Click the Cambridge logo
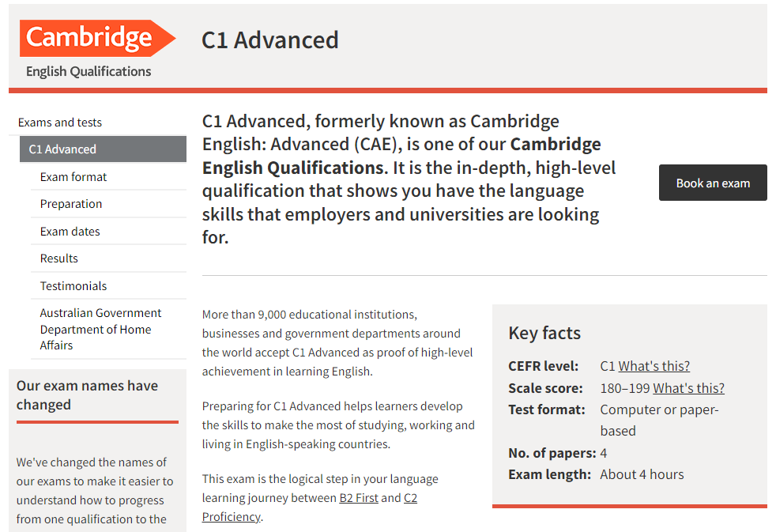Viewport: 776px width, 532px height. coord(97,38)
